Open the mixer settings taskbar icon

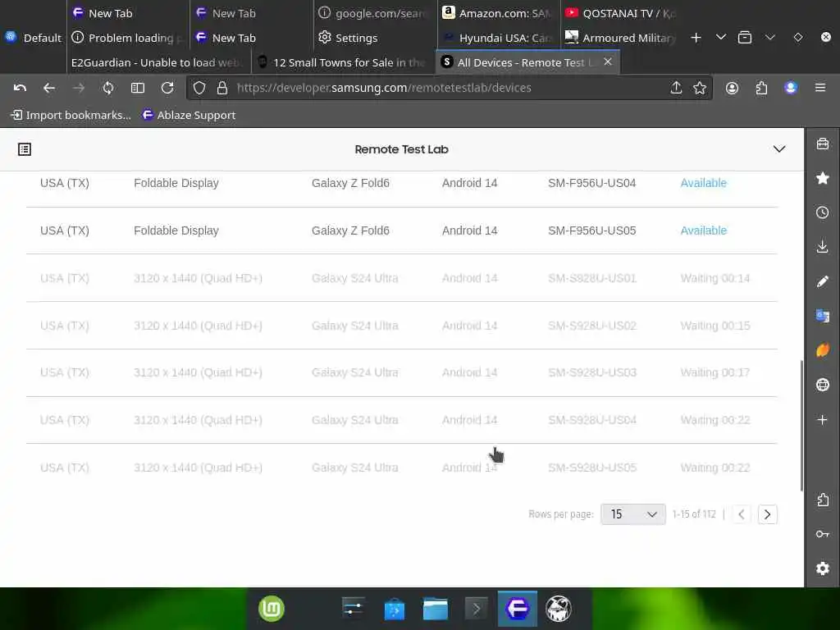point(353,609)
